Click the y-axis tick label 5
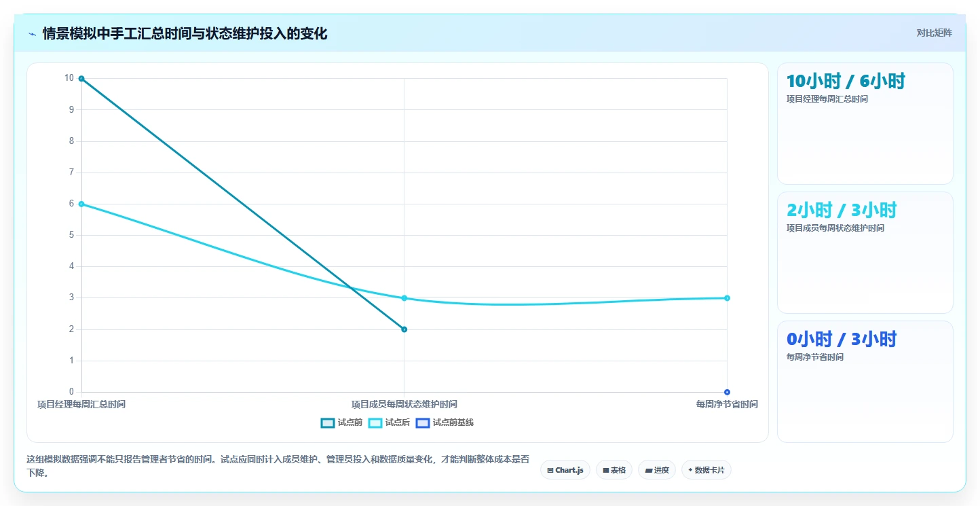Screen dimensions: 980x506 pyautogui.click(x=71, y=235)
